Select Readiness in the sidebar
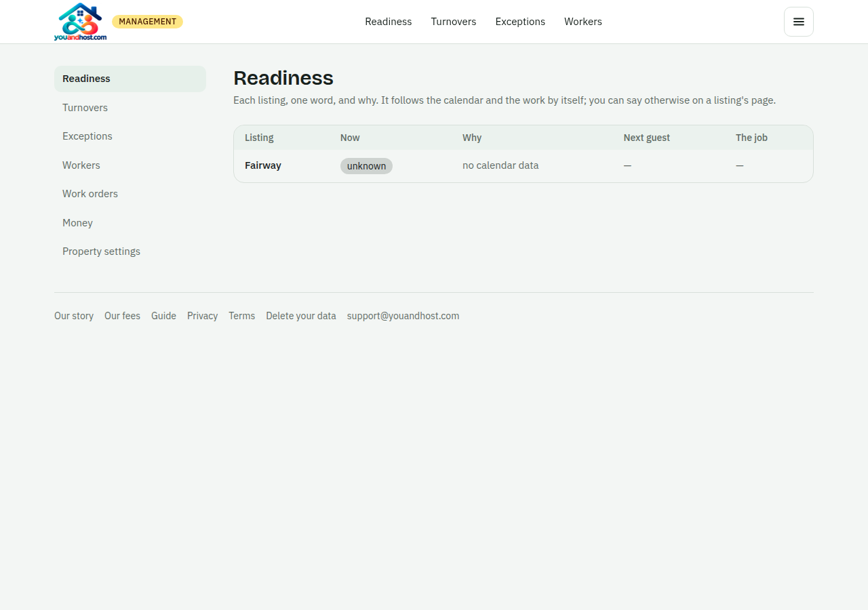 (x=130, y=79)
